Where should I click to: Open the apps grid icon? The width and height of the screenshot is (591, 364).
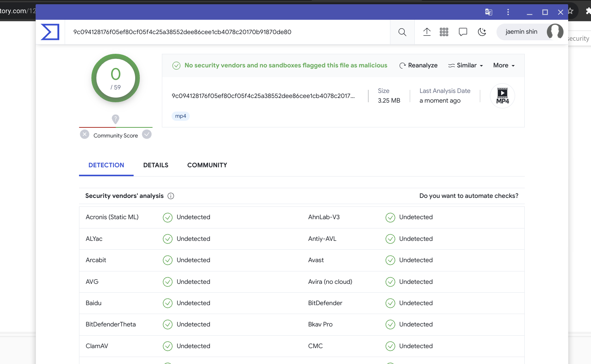[444, 32]
